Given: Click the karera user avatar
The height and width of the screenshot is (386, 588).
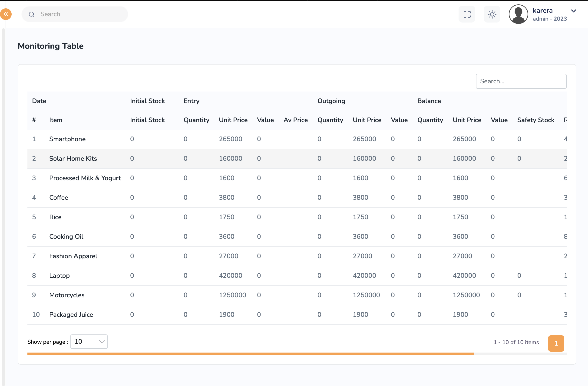Looking at the screenshot, I should tap(518, 14).
